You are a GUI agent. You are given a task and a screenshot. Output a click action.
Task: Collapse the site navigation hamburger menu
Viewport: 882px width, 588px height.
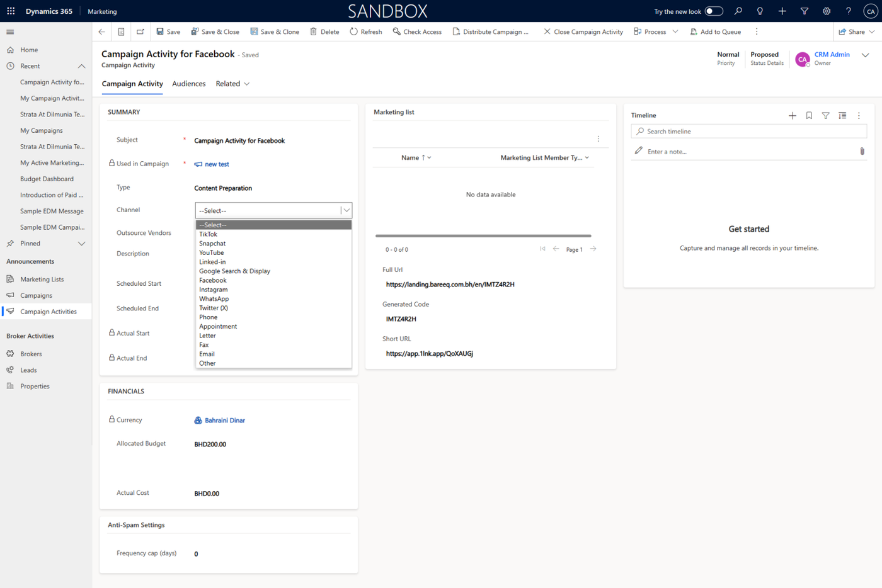click(10, 32)
